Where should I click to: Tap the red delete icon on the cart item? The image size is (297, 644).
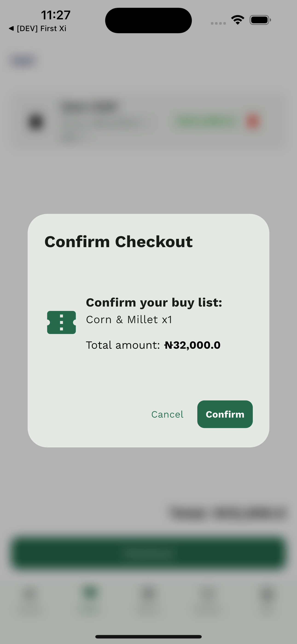pyautogui.click(x=253, y=121)
